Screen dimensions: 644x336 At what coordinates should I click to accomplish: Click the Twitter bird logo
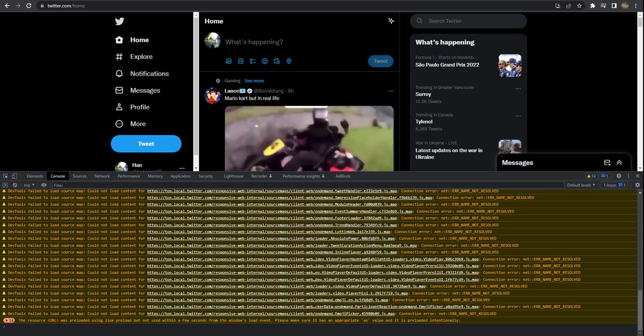[x=119, y=21]
